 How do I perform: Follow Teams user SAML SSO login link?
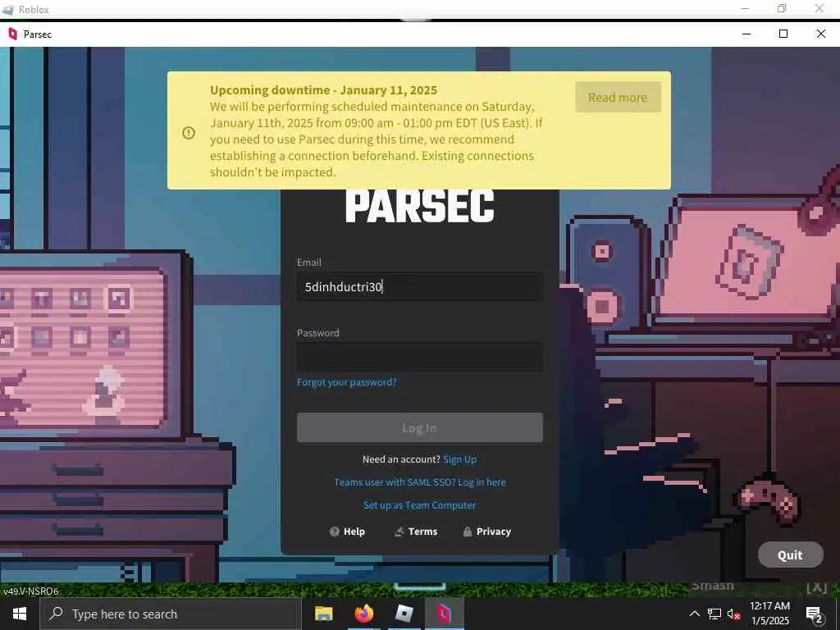click(x=419, y=482)
